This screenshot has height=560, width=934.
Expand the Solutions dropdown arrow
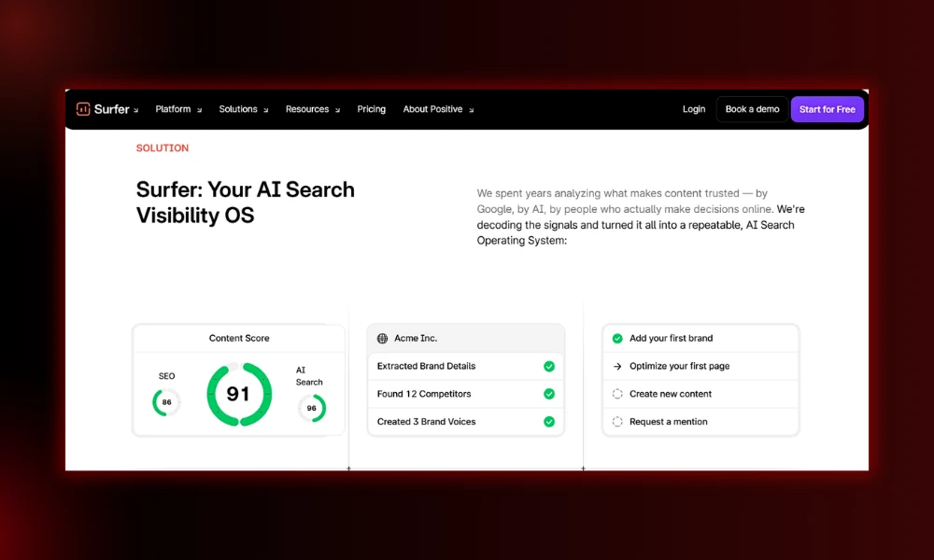pos(265,110)
